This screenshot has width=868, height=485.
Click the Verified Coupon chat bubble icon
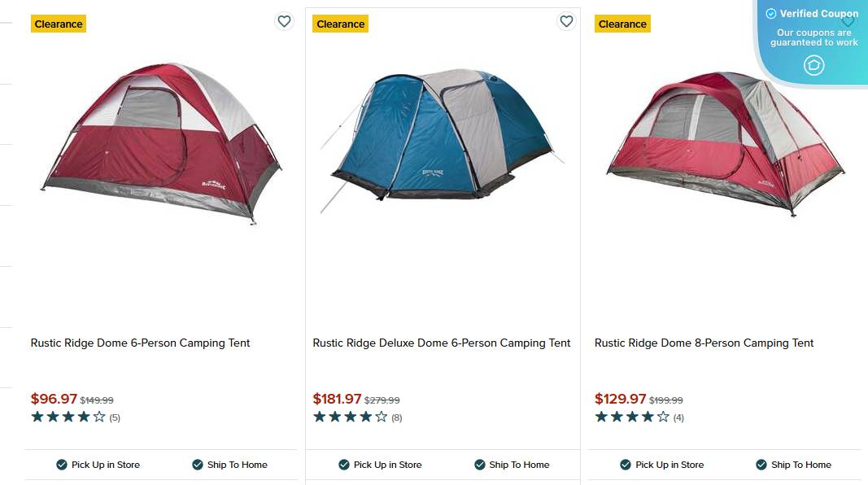pyautogui.click(x=813, y=66)
